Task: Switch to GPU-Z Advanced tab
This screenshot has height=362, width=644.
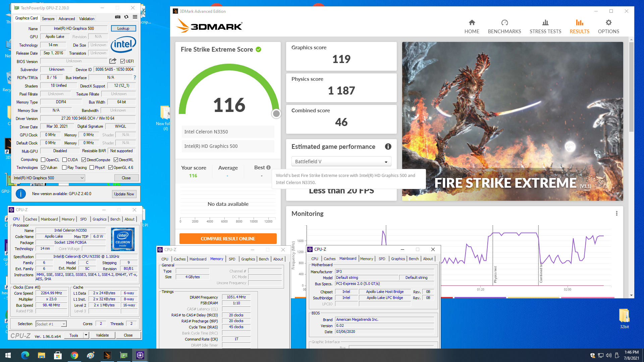Action: [x=67, y=19]
